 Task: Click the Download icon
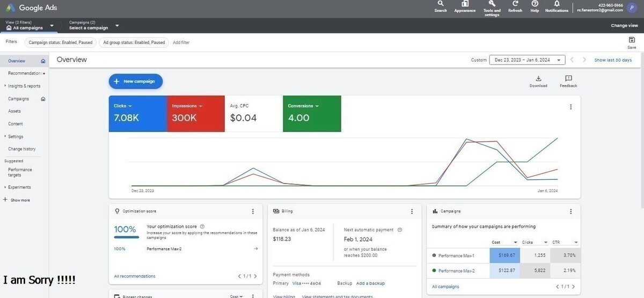pyautogui.click(x=538, y=79)
